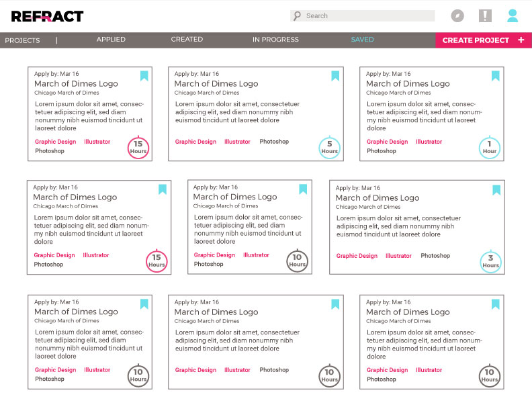Go to the In Progress tab
Screen dimensions: 532x411
(x=275, y=40)
